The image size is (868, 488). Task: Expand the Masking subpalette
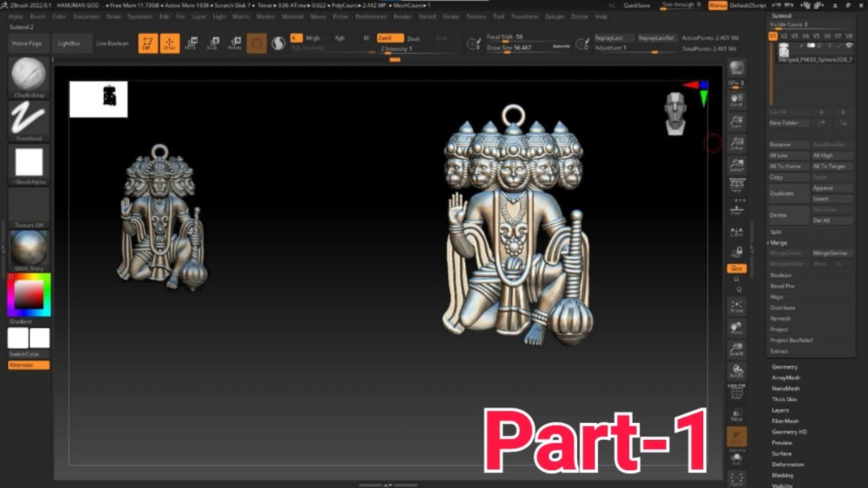[783, 475]
